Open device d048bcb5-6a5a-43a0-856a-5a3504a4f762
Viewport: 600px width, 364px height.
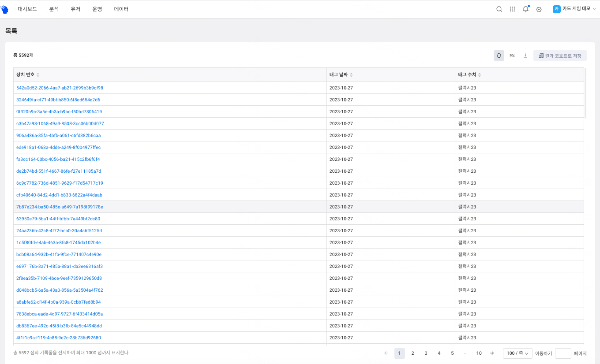(60, 290)
